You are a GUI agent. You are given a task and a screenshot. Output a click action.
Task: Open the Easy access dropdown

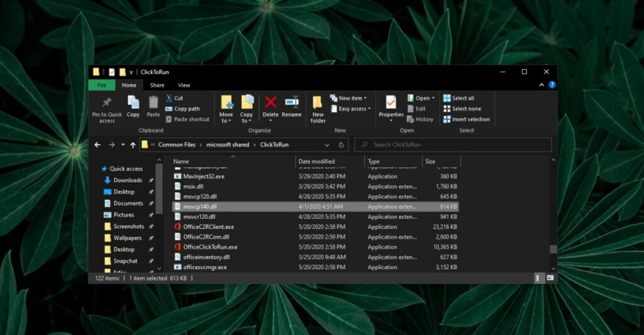pyautogui.click(x=353, y=109)
